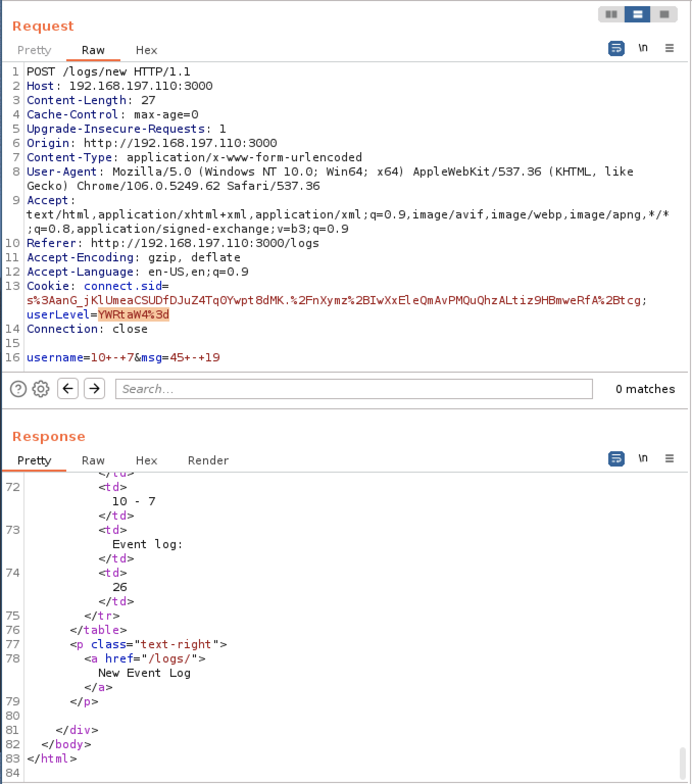This screenshot has height=784, width=692.
Task: Click the Host header line
Action: tap(119, 86)
